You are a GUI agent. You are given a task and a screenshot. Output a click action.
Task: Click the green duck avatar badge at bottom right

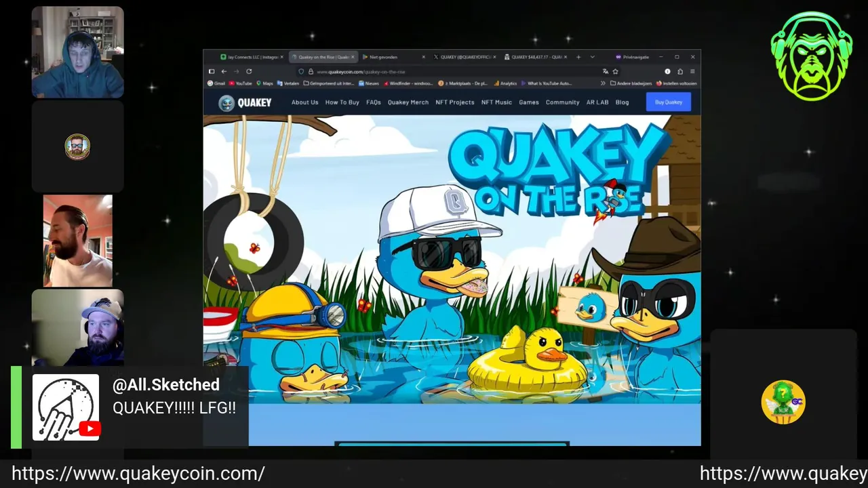click(x=783, y=403)
